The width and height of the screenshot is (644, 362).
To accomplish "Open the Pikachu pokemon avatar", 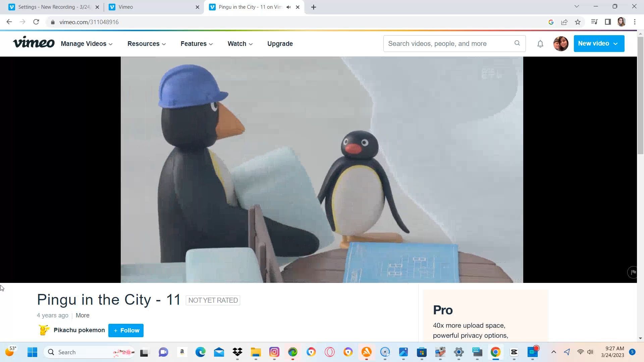I will (44, 330).
